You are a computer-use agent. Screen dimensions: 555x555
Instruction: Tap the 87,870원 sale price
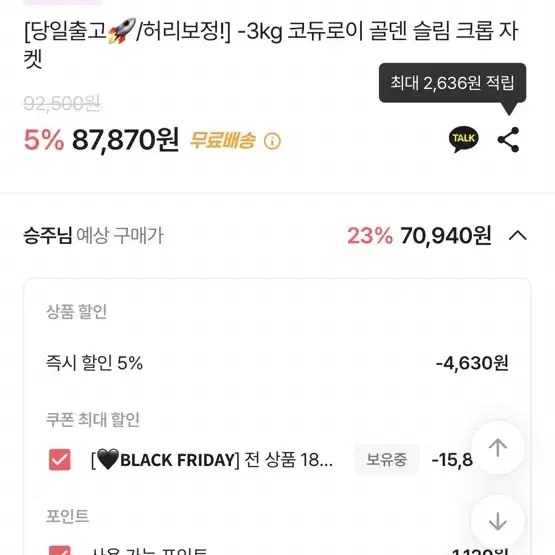coord(126,140)
